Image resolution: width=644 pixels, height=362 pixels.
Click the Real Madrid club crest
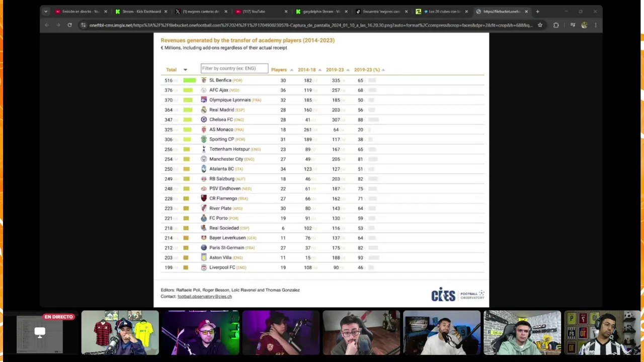pos(204,110)
